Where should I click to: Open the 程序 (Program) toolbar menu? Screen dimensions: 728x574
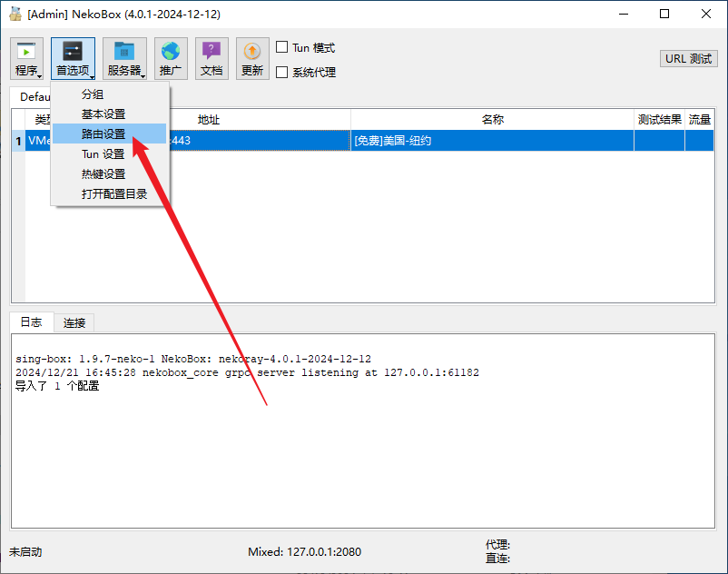(26, 58)
